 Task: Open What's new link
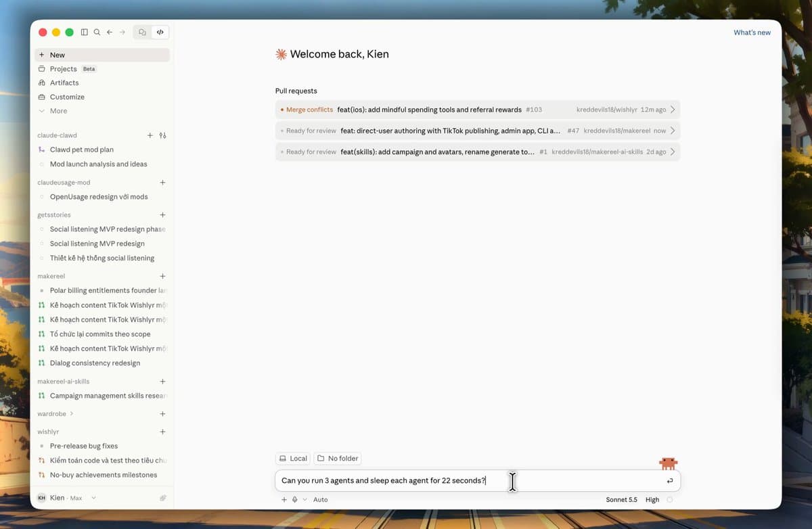(x=752, y=32)
